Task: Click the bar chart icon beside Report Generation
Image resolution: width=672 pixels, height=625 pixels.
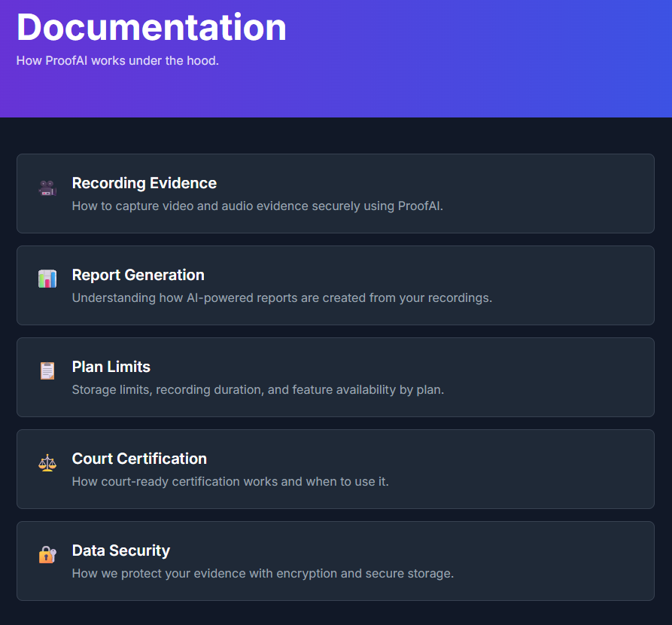Action: [x=47, y=279]
